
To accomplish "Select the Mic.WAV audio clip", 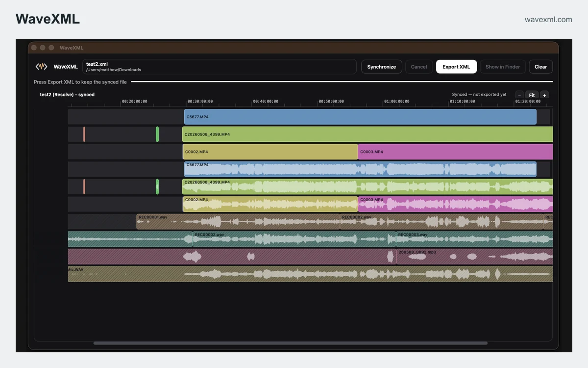I will coord(310,274).
